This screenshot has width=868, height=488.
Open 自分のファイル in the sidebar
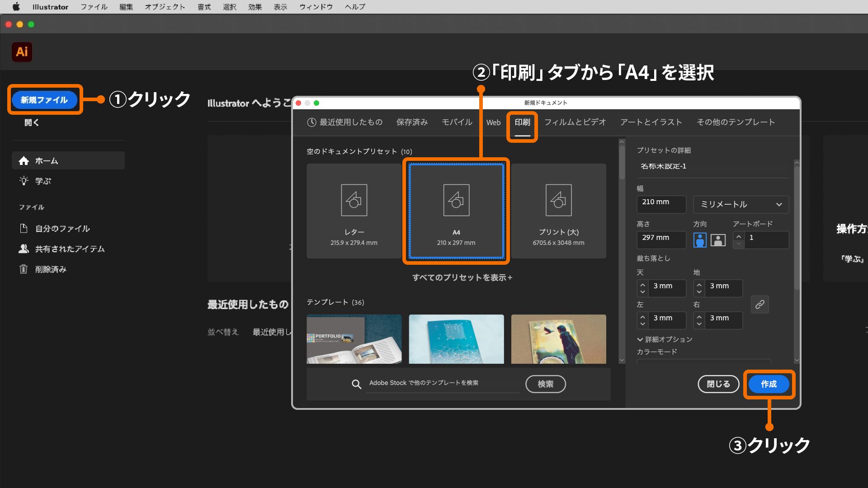pyautogui.click(x=62, y=229)
